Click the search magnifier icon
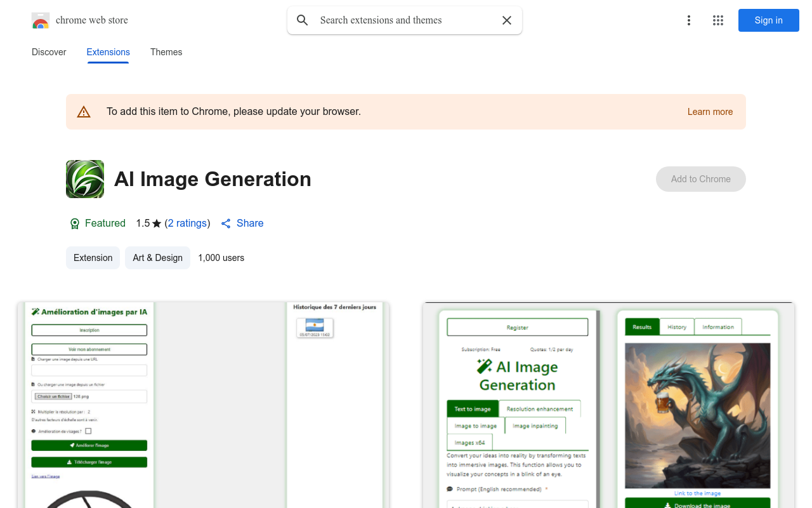Viewport: 812px width, 508px height. click(303, 20)
